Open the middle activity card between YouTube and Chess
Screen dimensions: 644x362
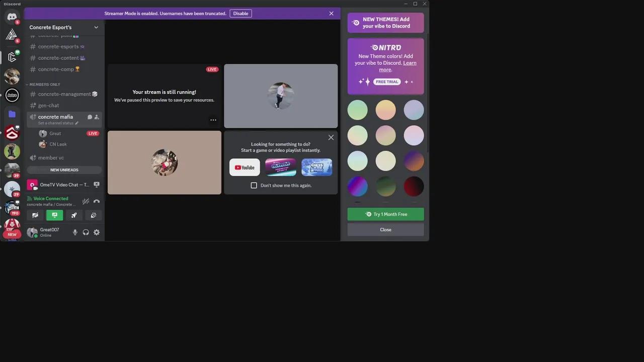click(x=281, y=167)
